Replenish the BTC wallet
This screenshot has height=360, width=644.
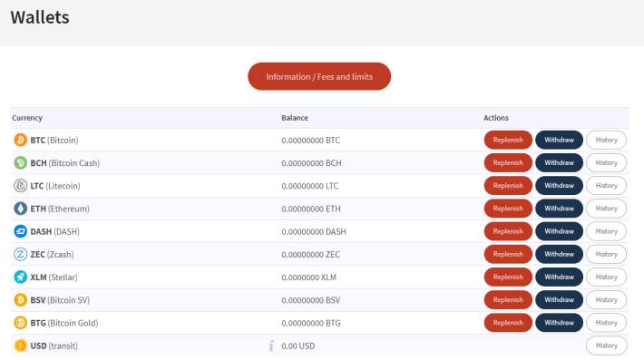tap(508, 140)
